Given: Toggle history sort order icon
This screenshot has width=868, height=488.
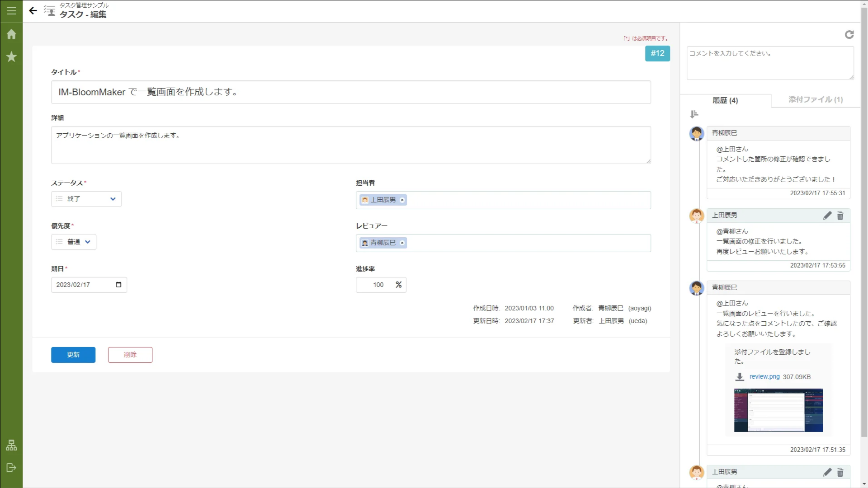Looking at the screenshot, I should (x=694, y=114).
